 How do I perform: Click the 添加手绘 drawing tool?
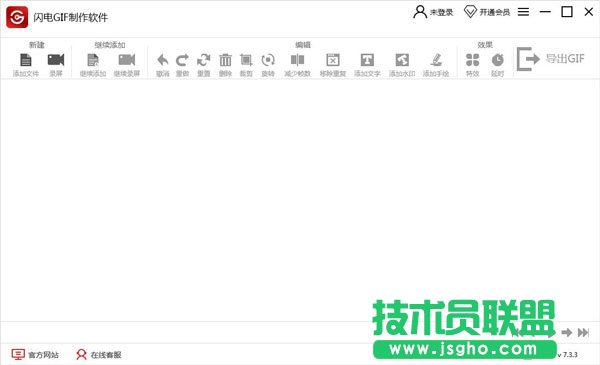tap(436, 60)
